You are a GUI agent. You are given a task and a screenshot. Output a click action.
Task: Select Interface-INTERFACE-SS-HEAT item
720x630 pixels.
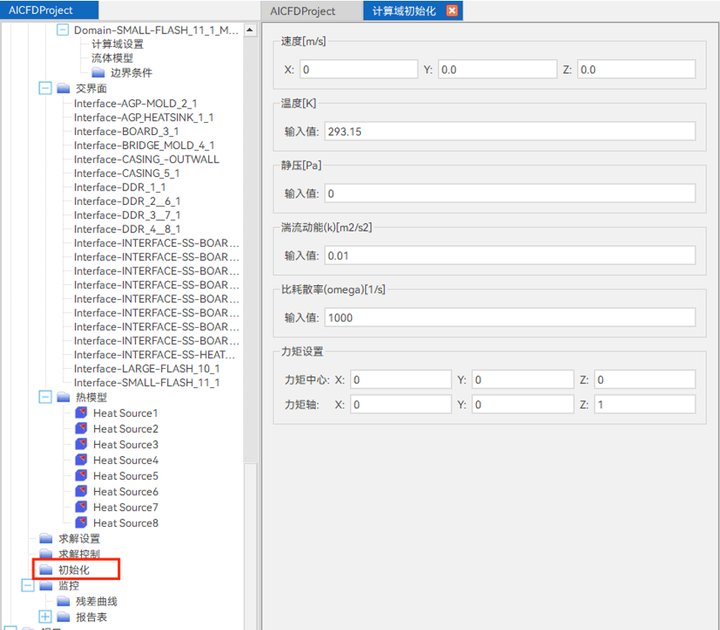click(x=154, y=354)
